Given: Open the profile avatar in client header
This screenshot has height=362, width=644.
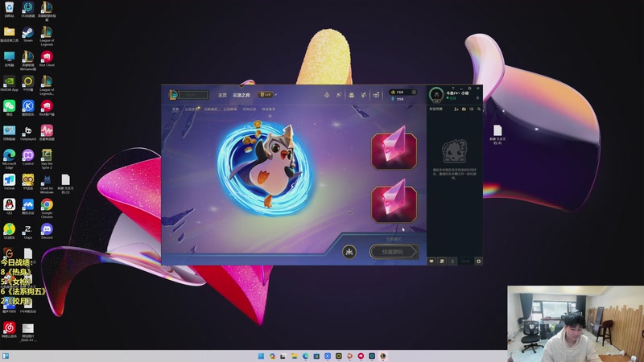Looking at the screenshot, I should click(436, 95).
